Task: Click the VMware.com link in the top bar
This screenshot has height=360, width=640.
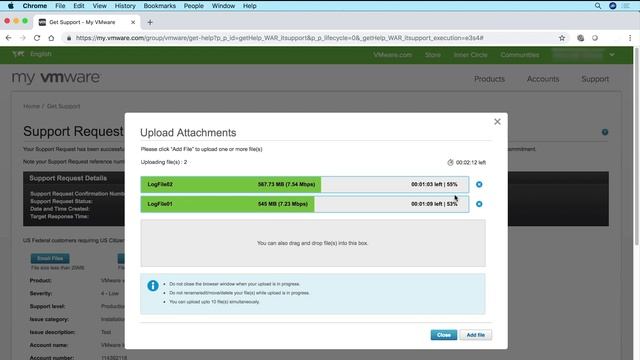Action: tap(392, 55)
